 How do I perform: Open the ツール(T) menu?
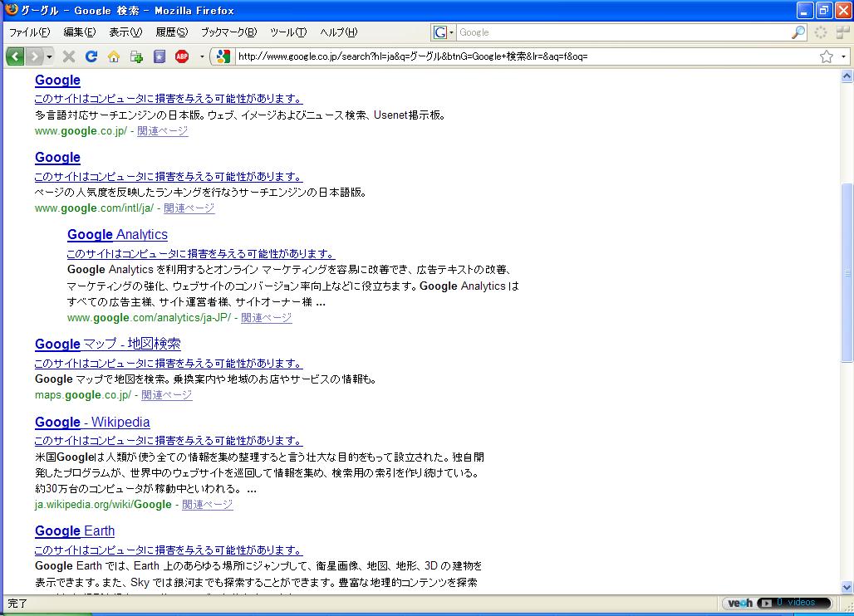(x=288, y=32)
